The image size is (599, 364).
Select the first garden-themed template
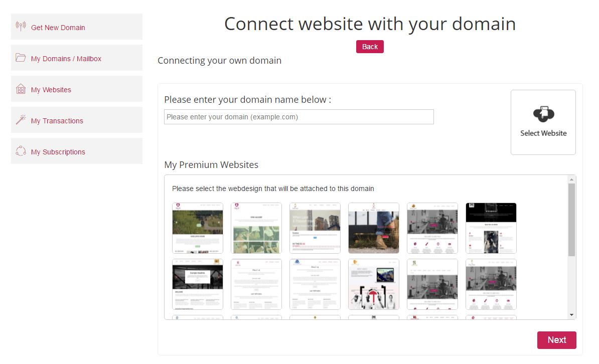[x=197, y=228]
